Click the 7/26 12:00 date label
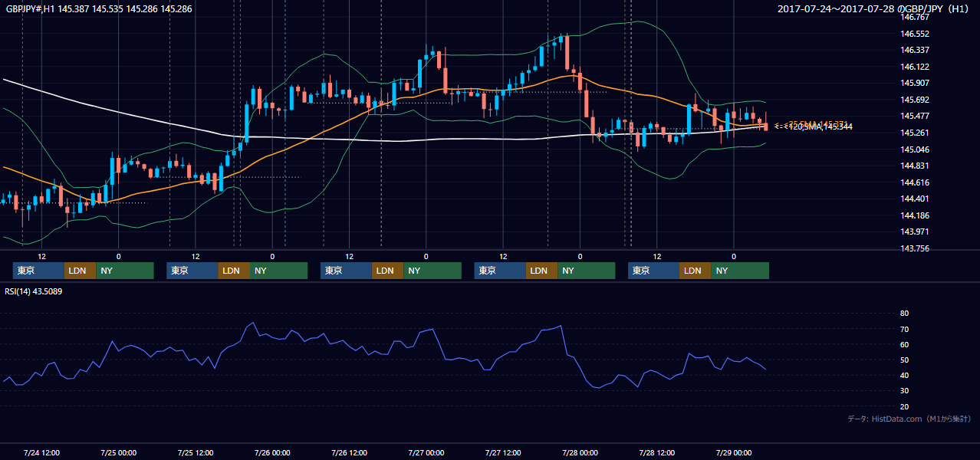980x460 pixels. (349, 452)
